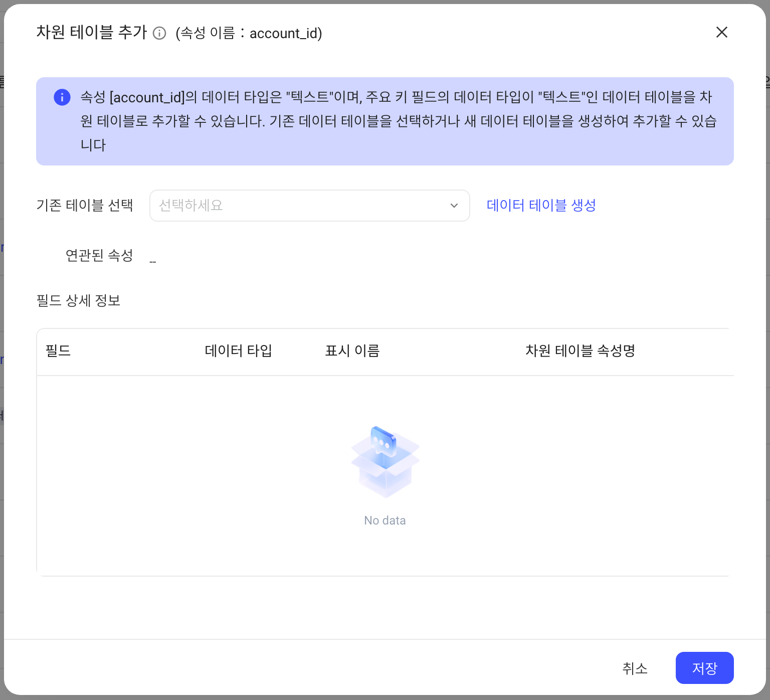This screenshot has width=770, height=700.
Task: Click the 차원 테이블 속성명 column header
Action: pyautogui.click(x=581, y=351)
